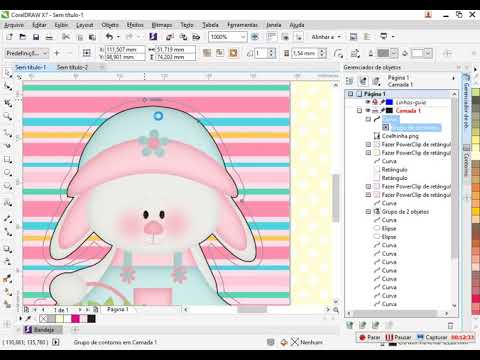Delete selected object with trash icon
The image size is (480, 360).
coord(450,325)
